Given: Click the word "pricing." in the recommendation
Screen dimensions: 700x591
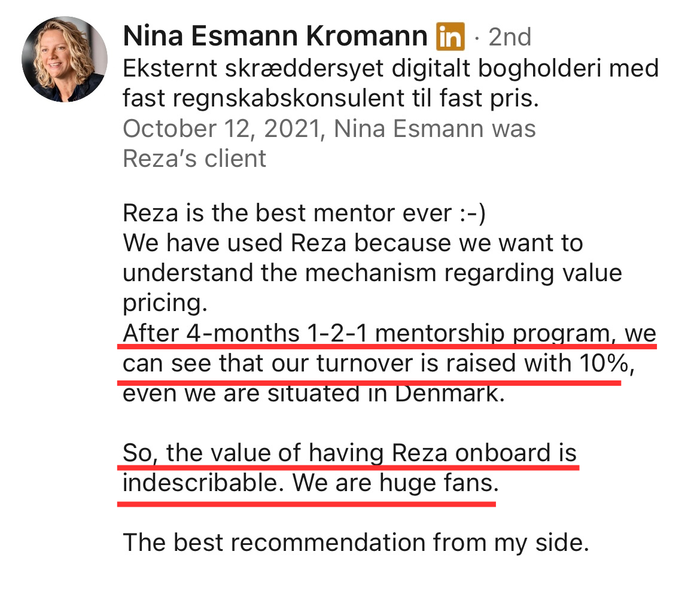Looking at the screenshot, I should coord(165,303).
